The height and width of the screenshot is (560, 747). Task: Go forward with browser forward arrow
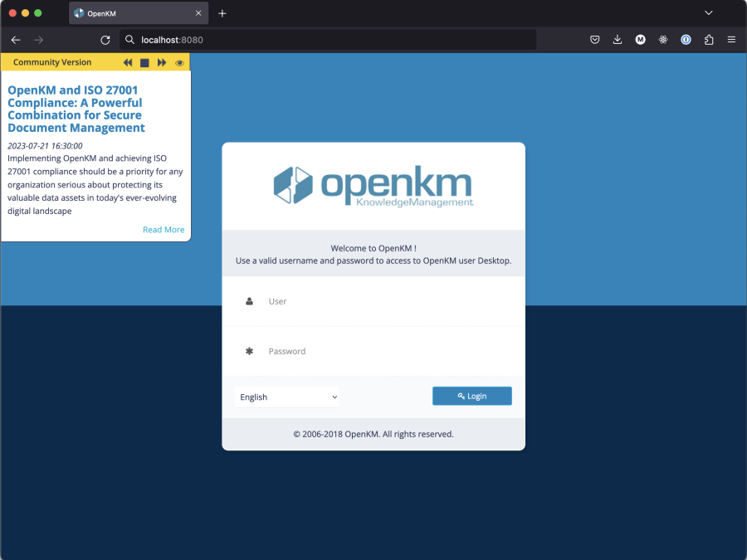[38, 40]
